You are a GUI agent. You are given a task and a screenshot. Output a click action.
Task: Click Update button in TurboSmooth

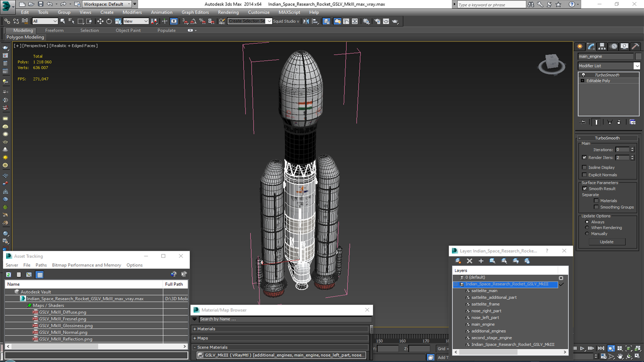(607, 242)
